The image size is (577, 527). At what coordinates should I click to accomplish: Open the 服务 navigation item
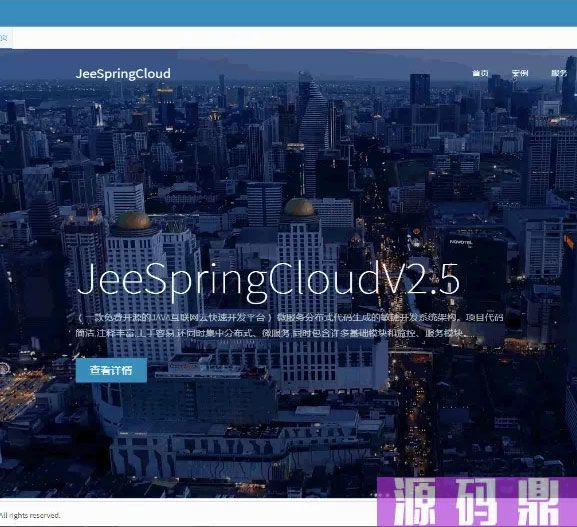point(559,73)
